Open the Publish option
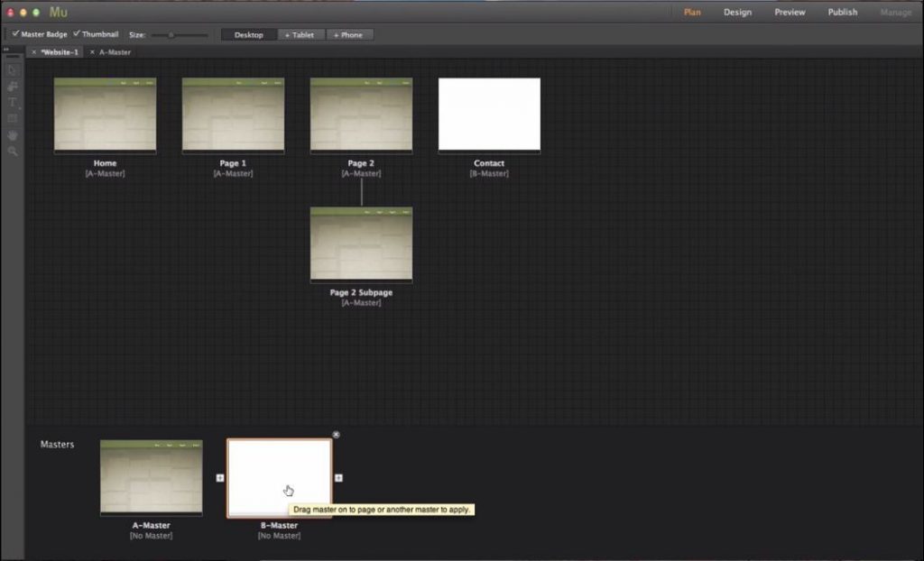924x561 pixels. tap(843, 12)
